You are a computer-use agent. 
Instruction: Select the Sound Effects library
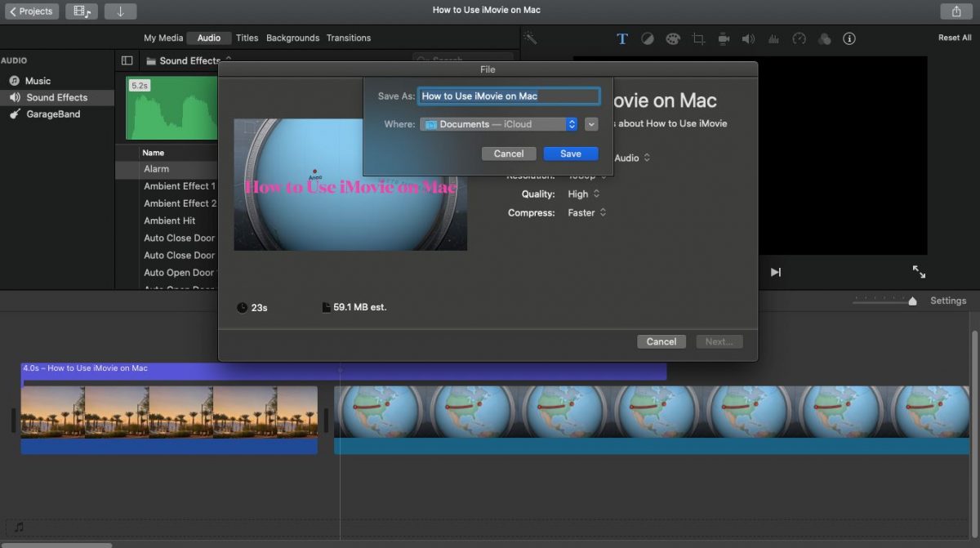point(56,97)
